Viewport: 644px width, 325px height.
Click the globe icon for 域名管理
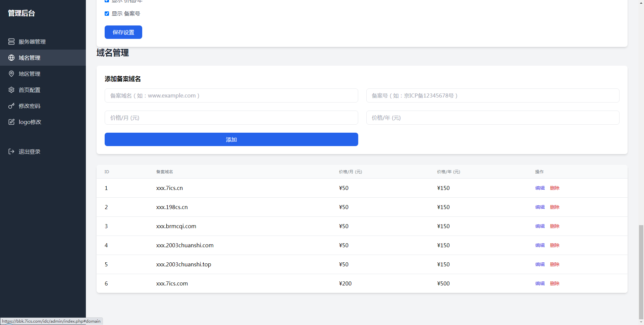(11, 58)
